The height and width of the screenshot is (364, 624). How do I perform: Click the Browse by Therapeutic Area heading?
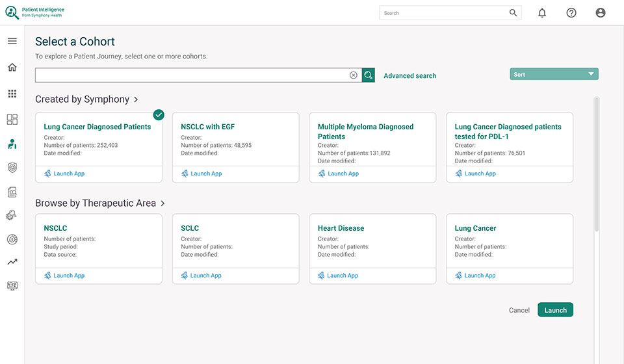coord(96,203)
